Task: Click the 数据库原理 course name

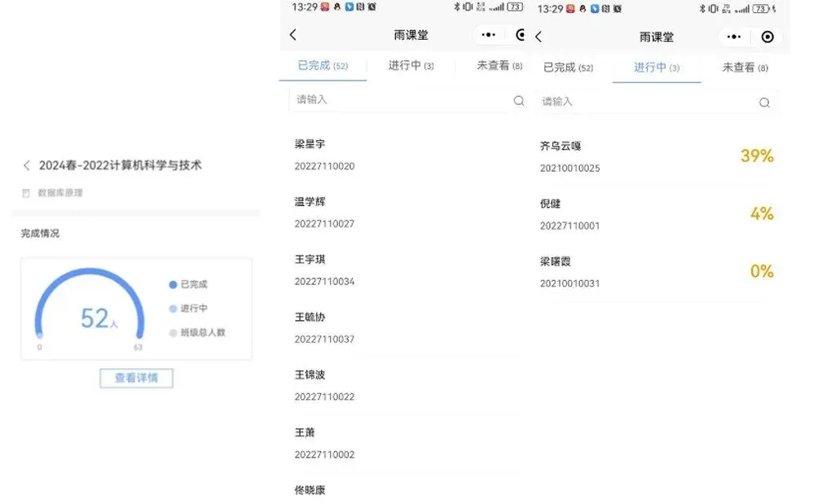Action: [60, 193]
